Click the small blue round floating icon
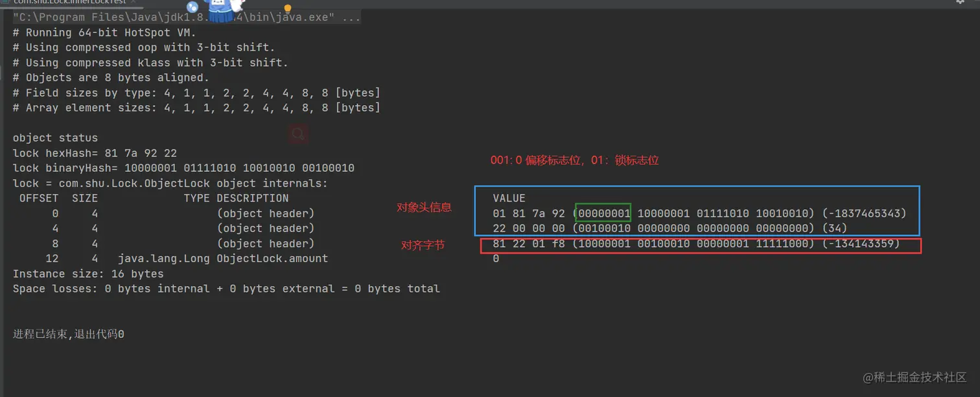980x397 pixels. point(192,7)
